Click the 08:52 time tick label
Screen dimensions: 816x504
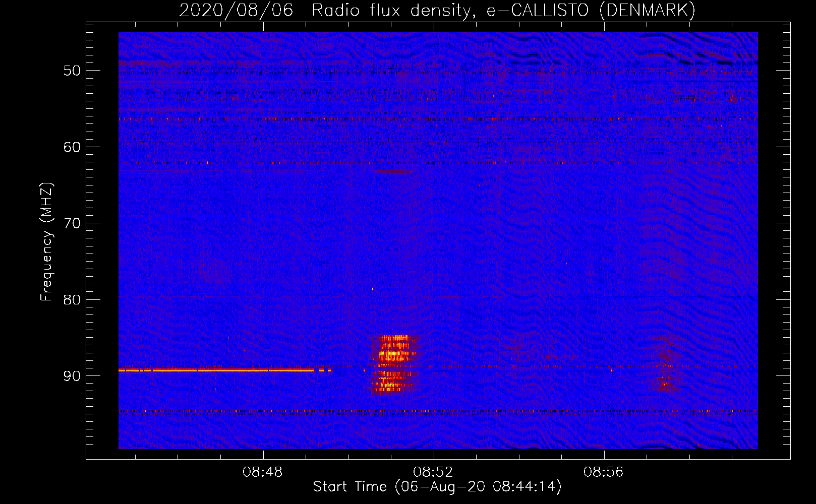(433, 472)
